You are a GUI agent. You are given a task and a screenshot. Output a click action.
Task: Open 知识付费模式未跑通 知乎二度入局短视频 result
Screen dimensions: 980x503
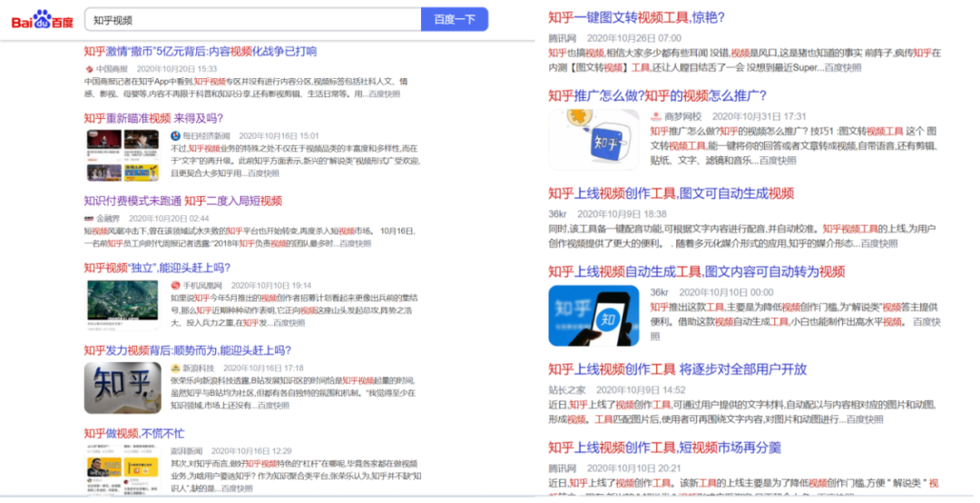point(183,201)
